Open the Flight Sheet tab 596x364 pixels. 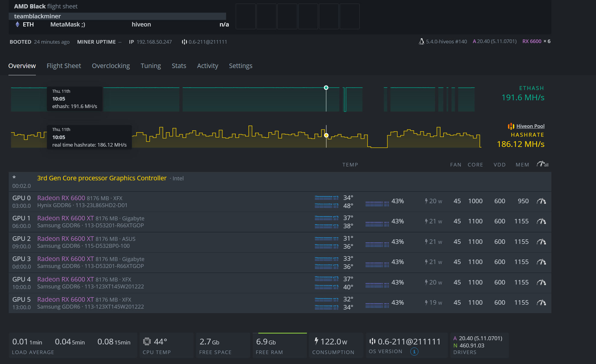coord(64,66)
